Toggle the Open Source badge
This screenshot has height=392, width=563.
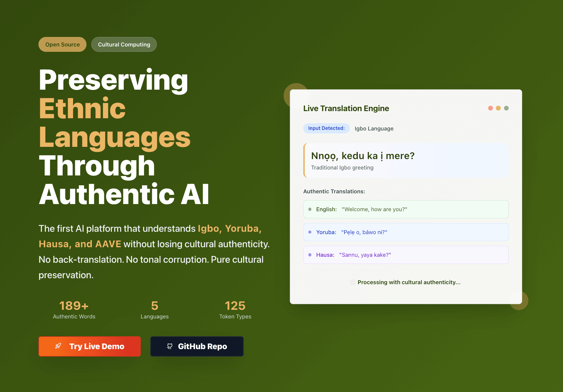point(62,44)
